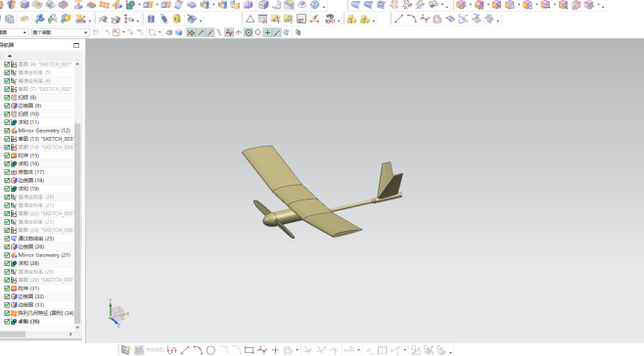Uncheck the SKETCH_001 (4) feature checkbox
The width and height of the screenshot is (644, 356).
pyautogui.click(x=7, y=64)
